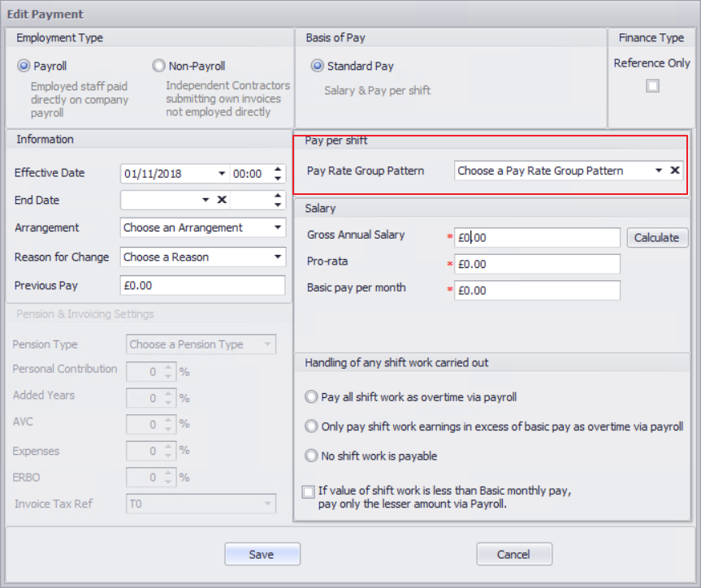701x588 pixels.
Task: Focus the Gross Annual Salary field
Action: tap(537, 238)
